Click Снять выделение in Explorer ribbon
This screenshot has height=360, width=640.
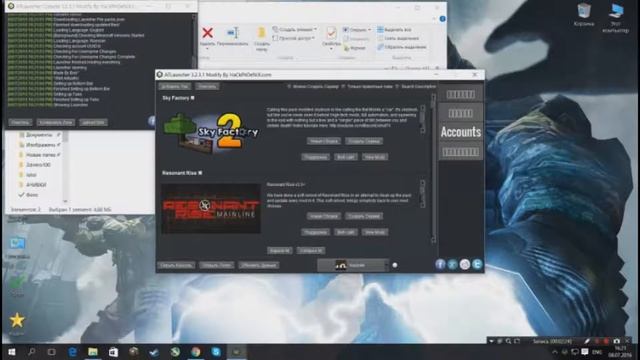point(398,38)
